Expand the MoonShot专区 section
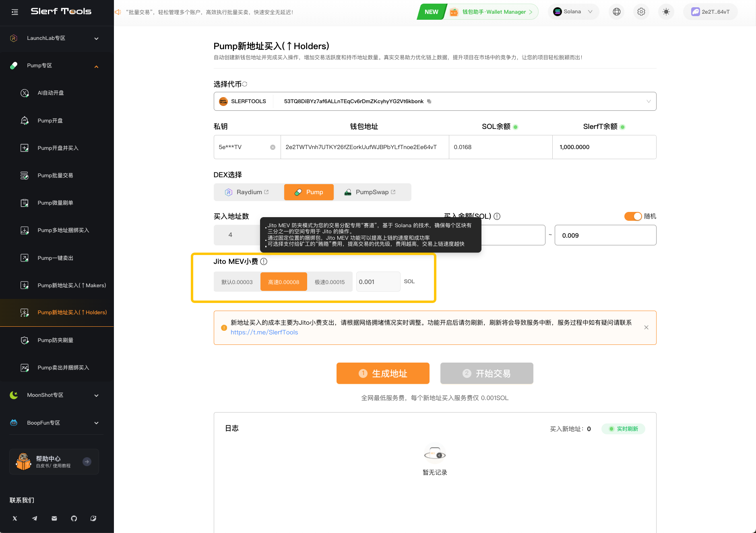756x533 pixels. point(57,395)
